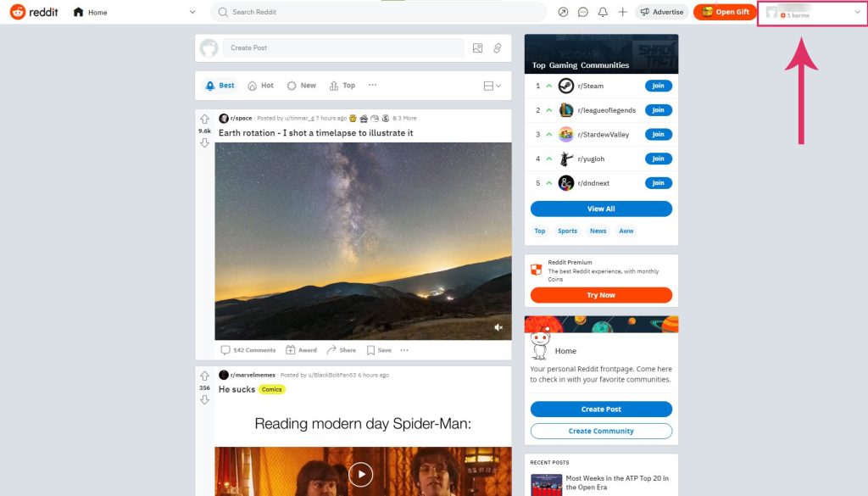Join the r/Steam community
Viewport: 868px width, 496px height.
point(658,86)
